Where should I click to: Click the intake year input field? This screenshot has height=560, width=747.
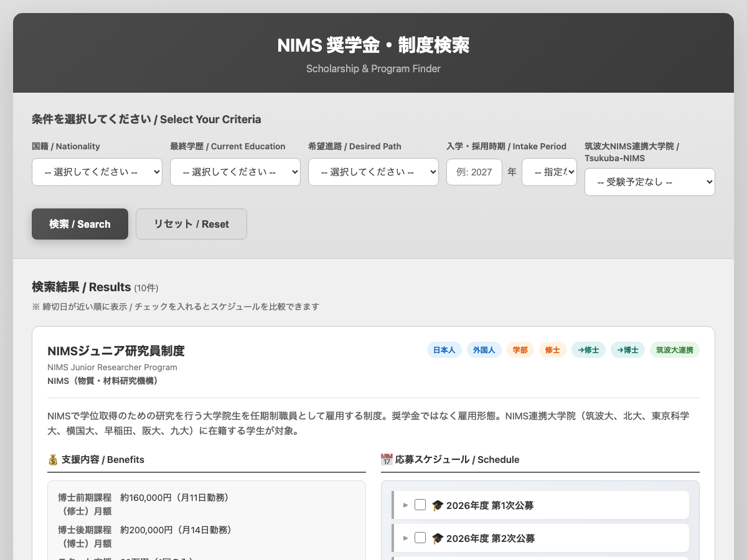[474, 172]
